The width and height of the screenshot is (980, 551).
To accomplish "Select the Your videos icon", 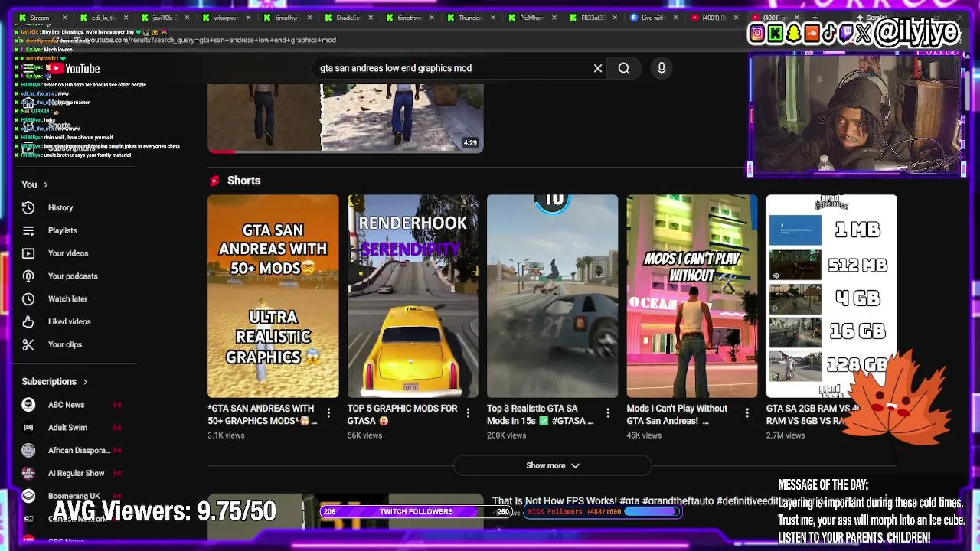I will (28, 253).
